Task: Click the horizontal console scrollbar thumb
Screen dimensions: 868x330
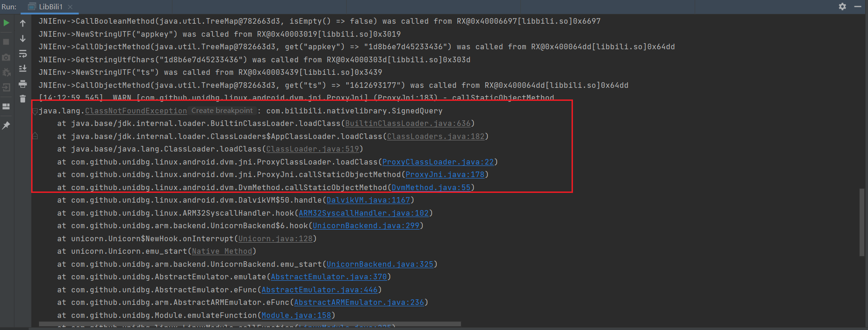Action: pyautogui.click(x=250, y=323)
